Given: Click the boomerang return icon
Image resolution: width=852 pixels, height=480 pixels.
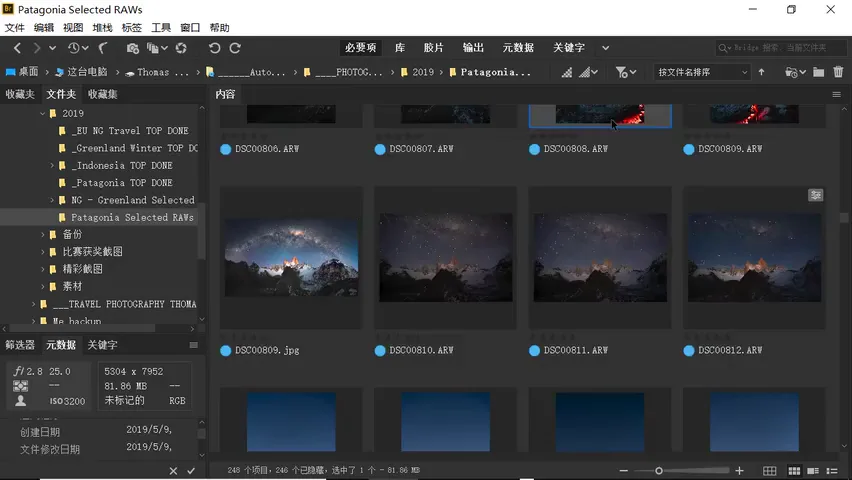Looking at the screenshot, I should 103,48.
